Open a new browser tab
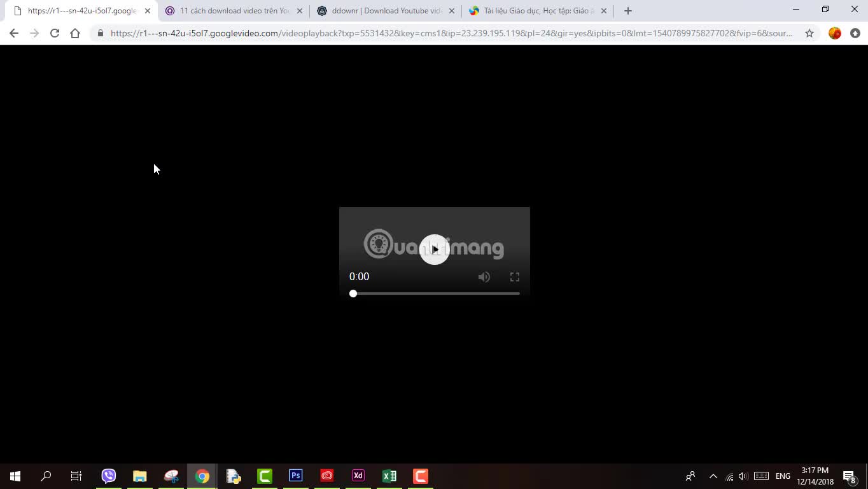This screenshot has height=489, width=868. pyautogui.click(x=628, y=11)
